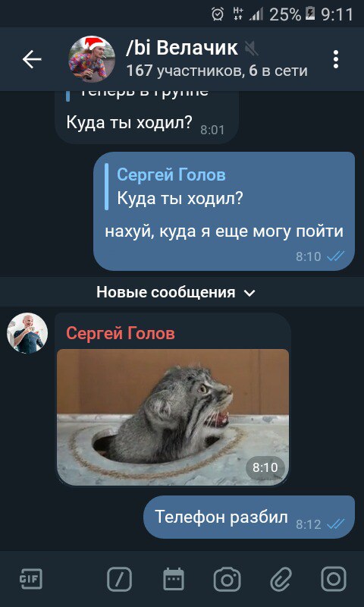This screenshot has width=364, height=607.
Task: Expand the Новые сообщения chevron
Action: tap(250, 293)
